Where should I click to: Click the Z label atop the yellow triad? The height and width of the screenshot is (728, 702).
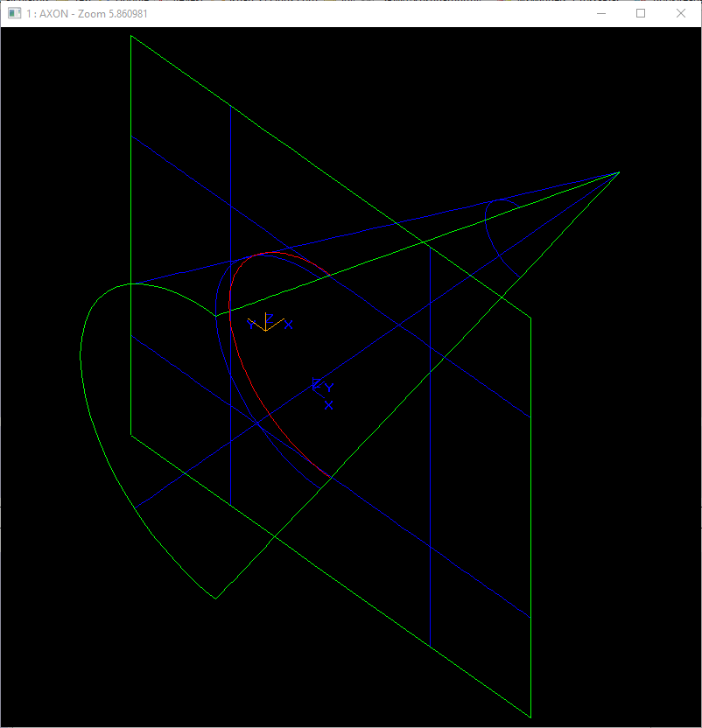[x=270, y=318]
